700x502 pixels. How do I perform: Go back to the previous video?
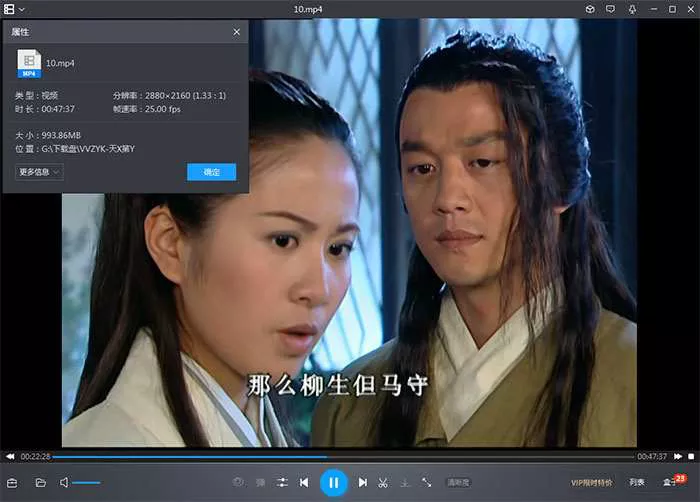304,483
